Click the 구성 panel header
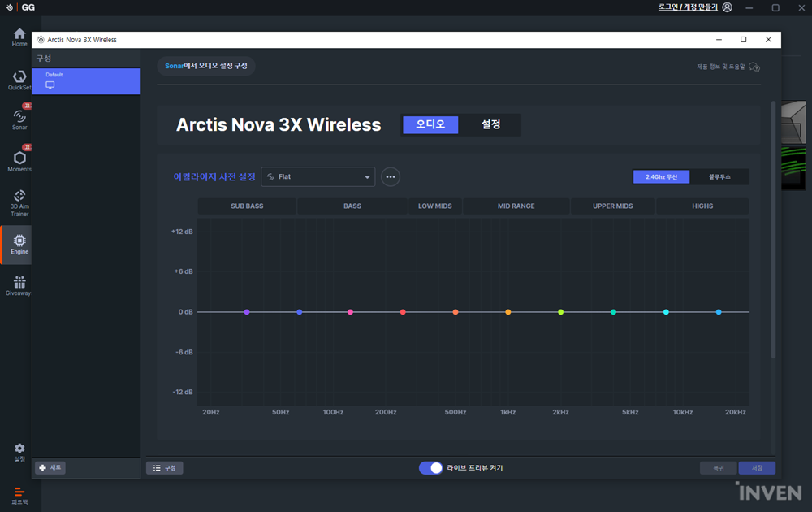The width and height of the screenshot is (812, 512). click(86, 58)
